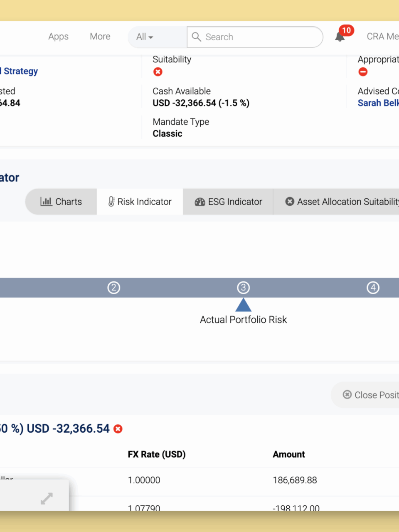Click the red Suitability failed icon
399x532 pixels.
158,72
